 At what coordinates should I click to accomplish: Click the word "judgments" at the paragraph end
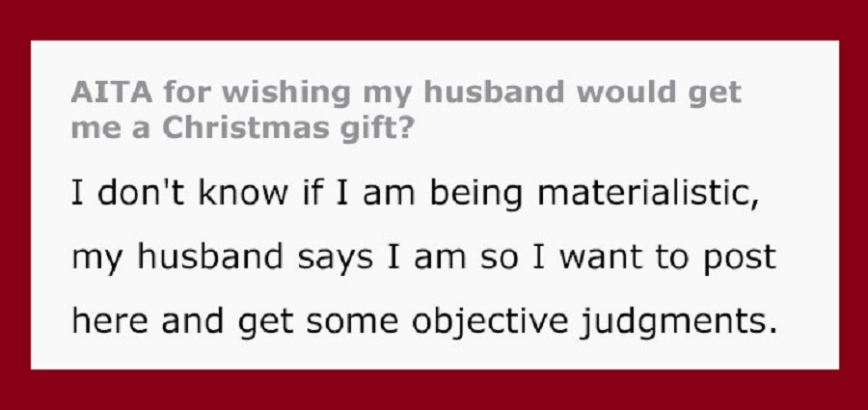(678, 322)
